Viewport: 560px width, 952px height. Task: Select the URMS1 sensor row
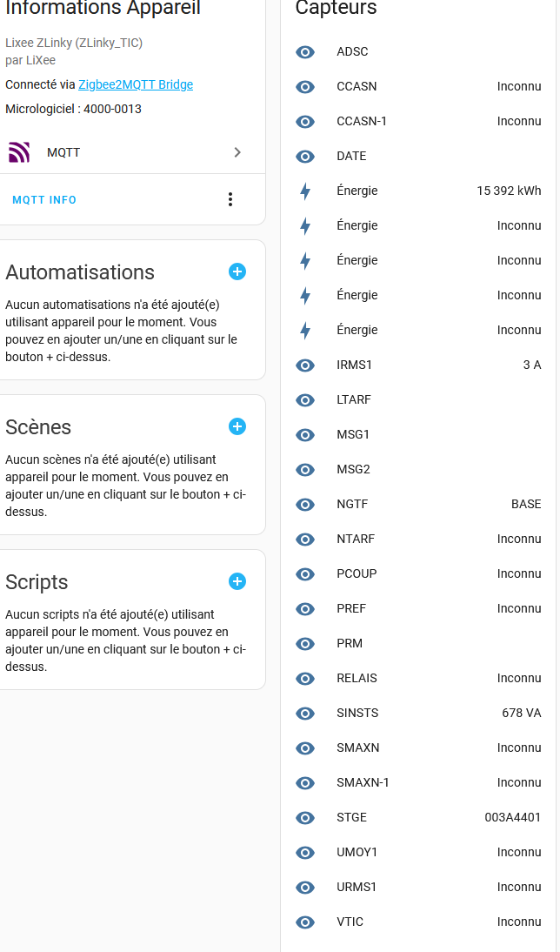coord(417,887)
